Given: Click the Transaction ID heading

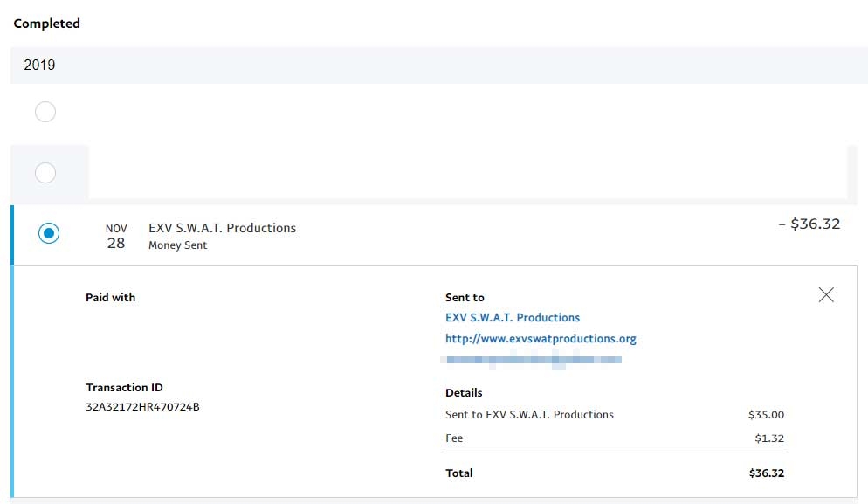Looking at the screenshot, I should pyautogui.click(x=124, y=387).
